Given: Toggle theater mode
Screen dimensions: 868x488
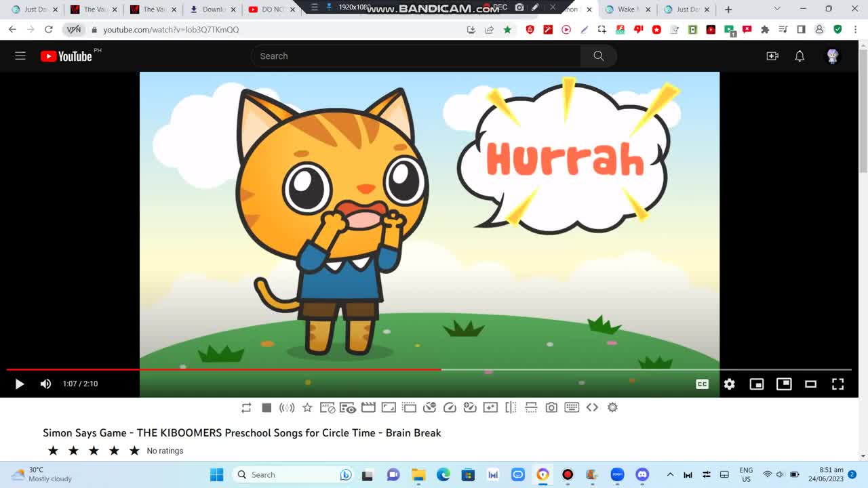Looking at the screenshot, I should pos(810,384).
